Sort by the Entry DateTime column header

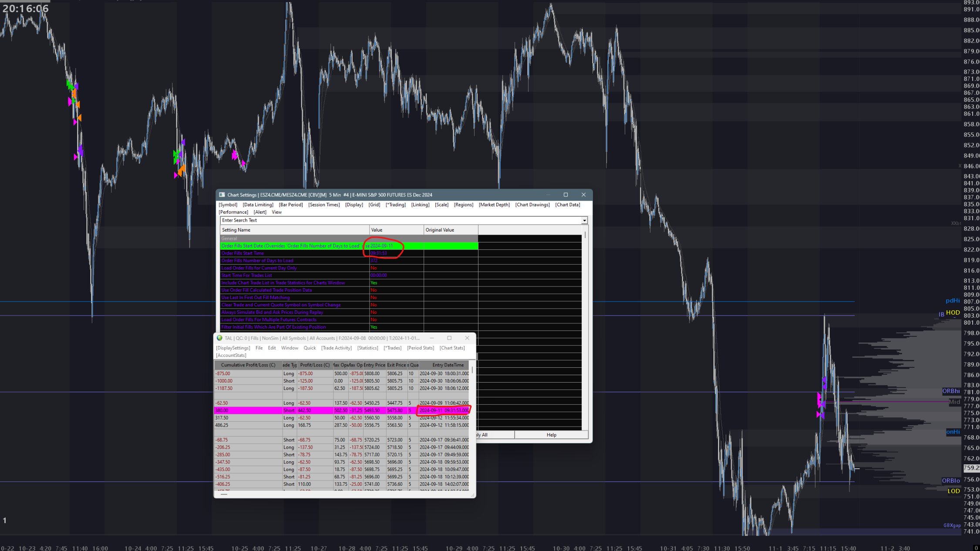click(448, 365)
